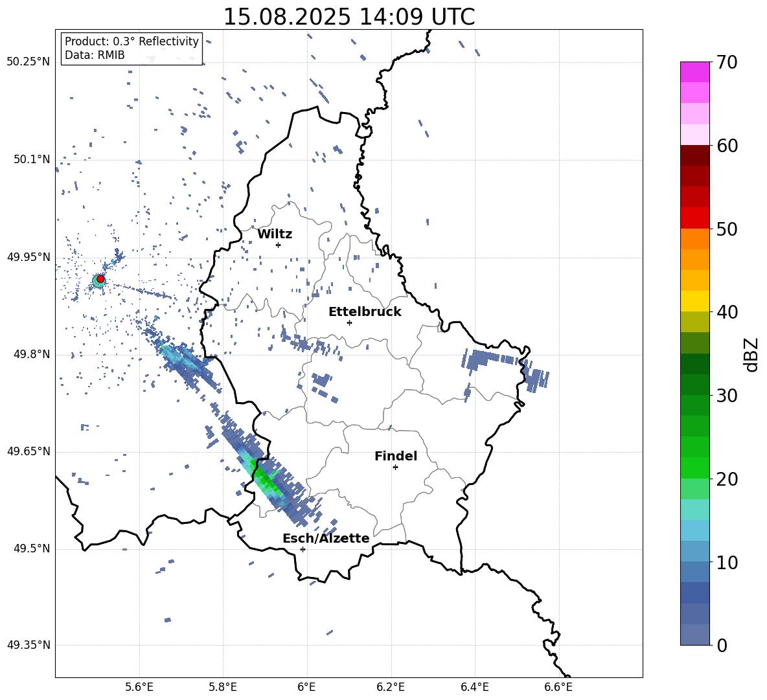This screenshot has width=767, height=700.
Task: Click the Wiltz station cross marker
Action: 279,245
